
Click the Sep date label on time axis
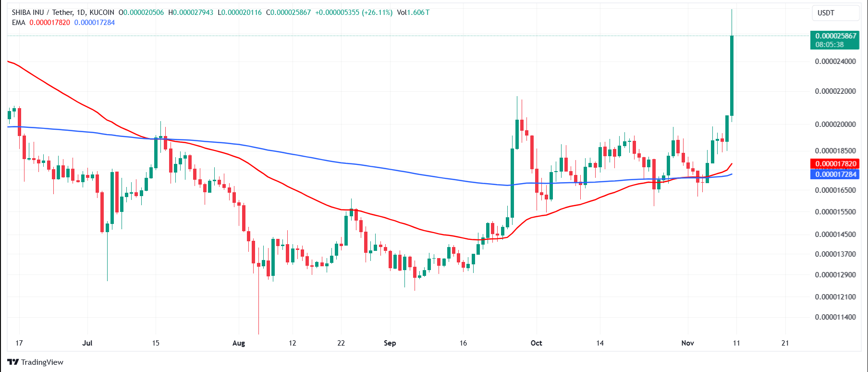point(390,343)
